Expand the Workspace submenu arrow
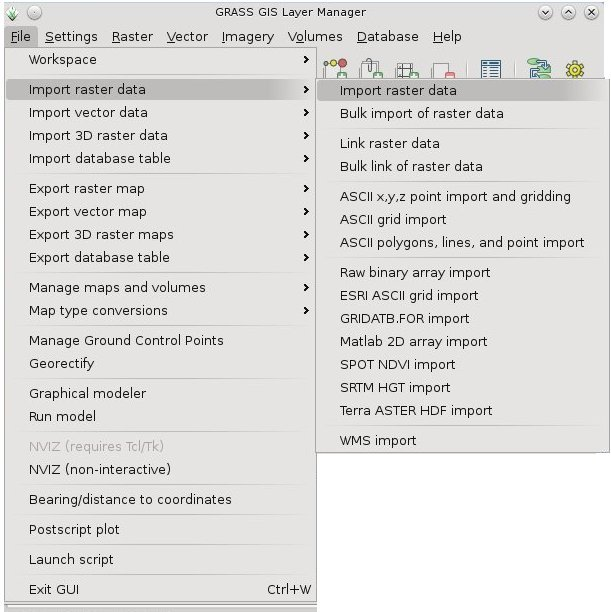Image resolution: width=611 pixels, height=612 pixels. [306, 60]
